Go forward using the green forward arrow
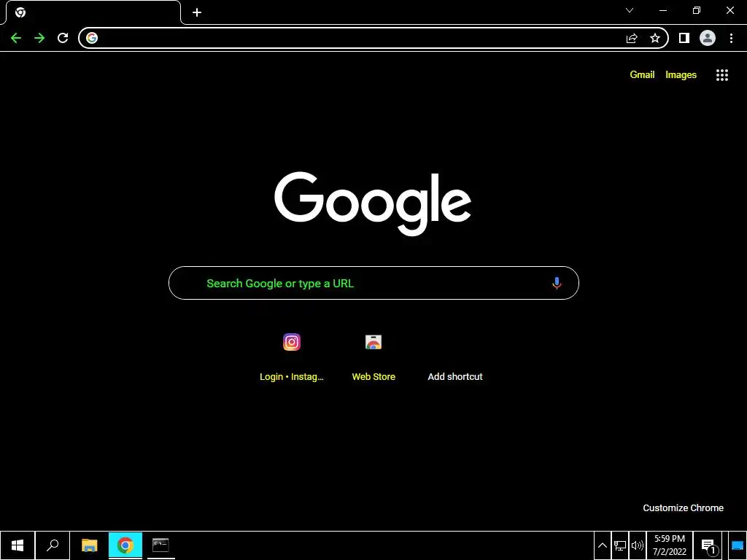Image resolution: width=747 pixels, height=560 pixels. click(x=39, y=38)
